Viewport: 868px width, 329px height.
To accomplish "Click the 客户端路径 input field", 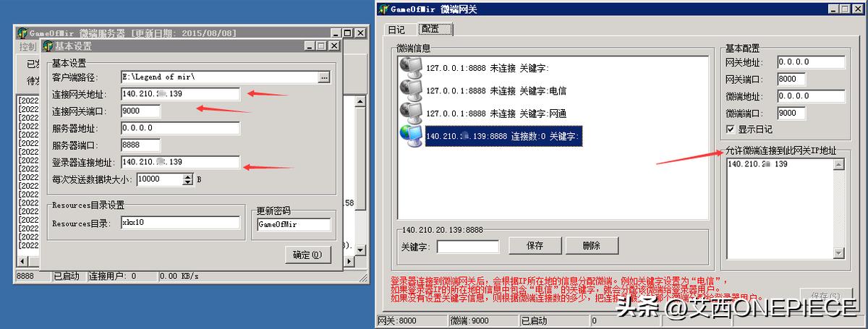I will [x=219, y=77].
